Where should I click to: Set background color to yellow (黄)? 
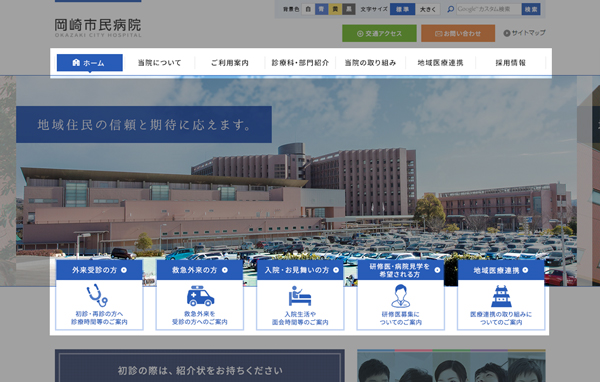click(x=335, y=9)
